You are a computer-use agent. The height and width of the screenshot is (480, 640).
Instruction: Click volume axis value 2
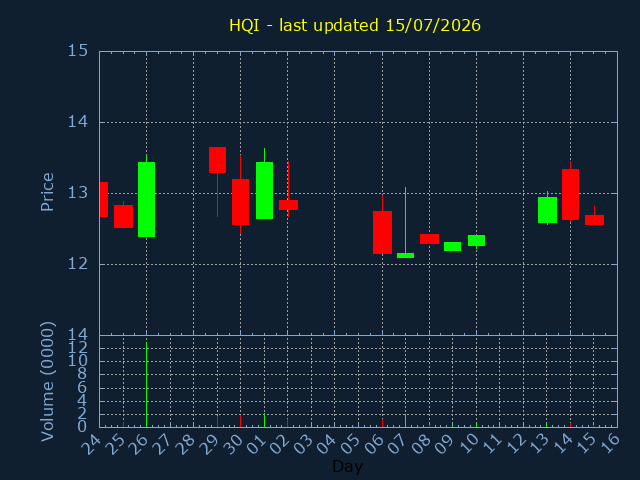82,413
